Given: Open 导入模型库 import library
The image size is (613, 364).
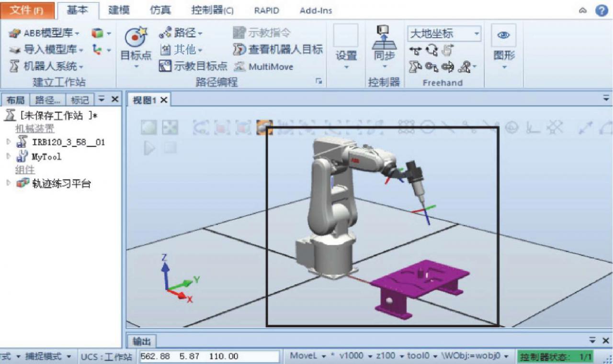Looking at the screenshot, I should pyautogui.click(x=46, y=49).
